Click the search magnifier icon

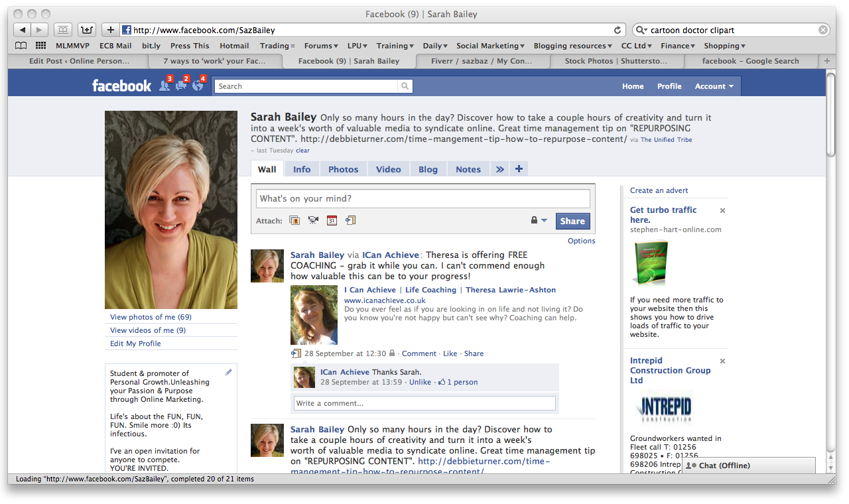point(405,86)
